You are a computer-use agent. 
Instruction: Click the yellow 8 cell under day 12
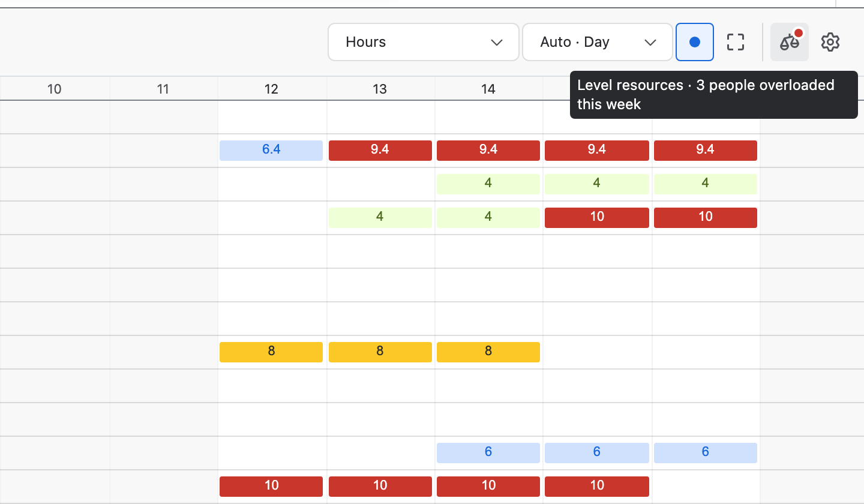point(271,352)
